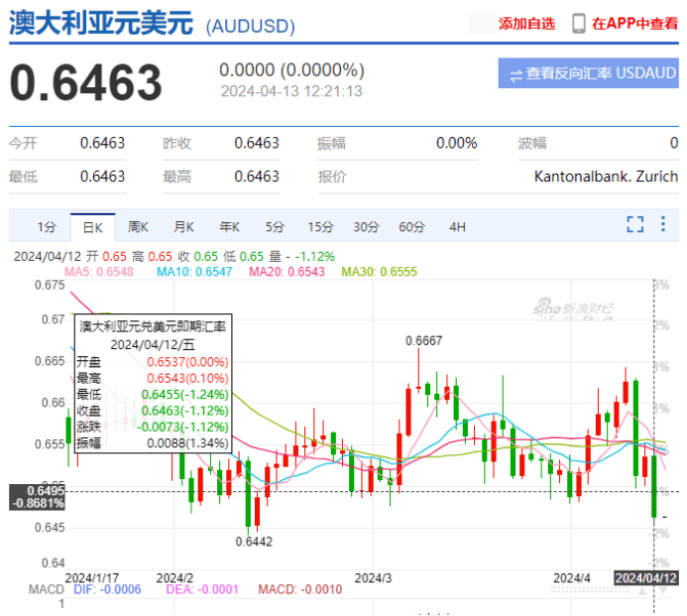Select the 15分 interval tab
The width and height of the screenshot is (687, 616).
[x=320, y=226]
